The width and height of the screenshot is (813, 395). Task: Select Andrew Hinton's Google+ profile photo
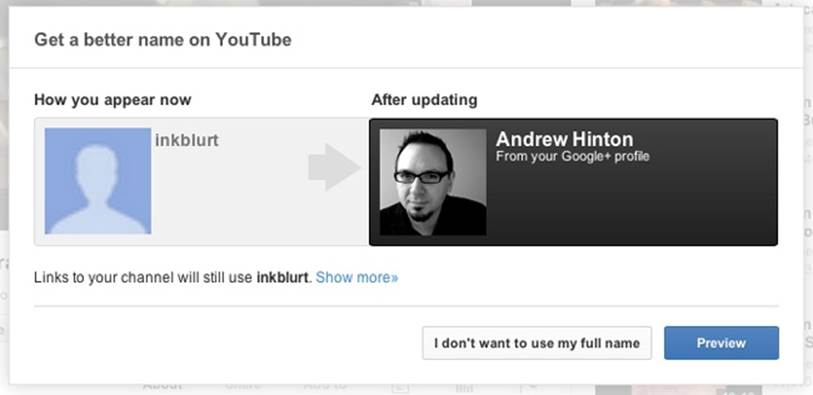(433, 182)
